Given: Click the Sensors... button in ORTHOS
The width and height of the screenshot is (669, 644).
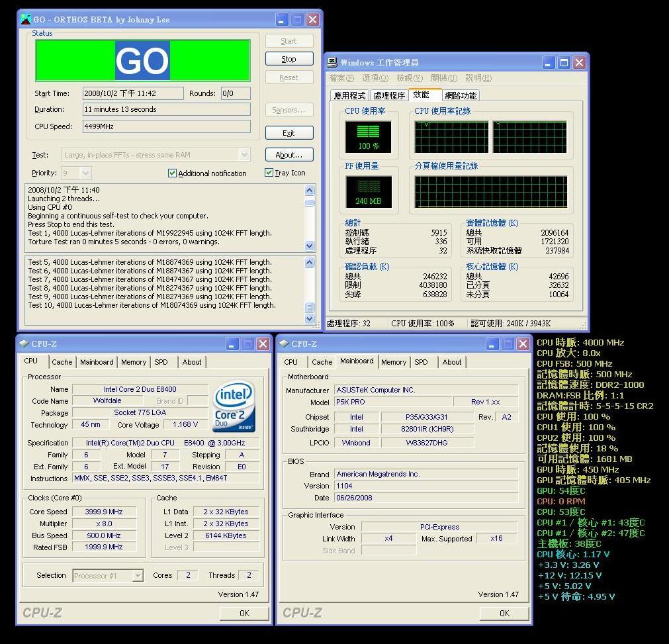Looking at the screenshot, I should coord(289,110).
